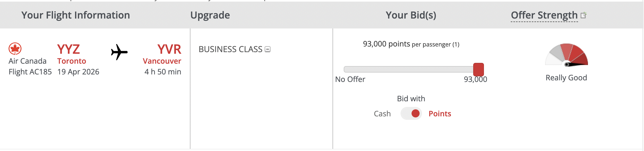Click the Really Good strength label
The image size is (644, 151).
pyautogui.click(x=566, y=78)
